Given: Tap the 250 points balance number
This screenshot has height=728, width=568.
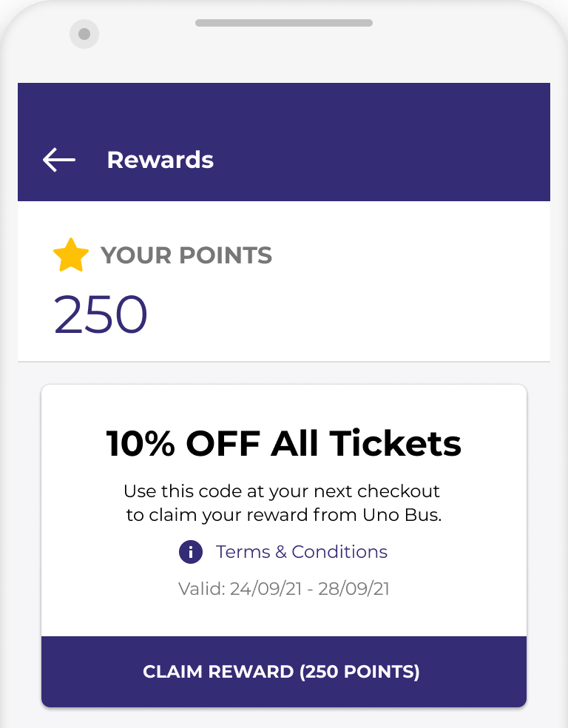Looking at the screenshot, I should point(101,315).
